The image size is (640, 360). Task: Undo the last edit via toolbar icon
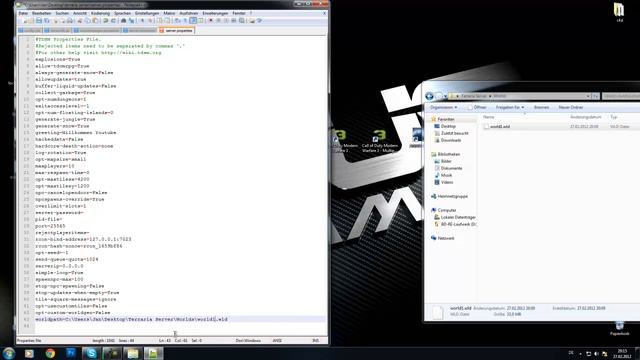pos(105,20)
